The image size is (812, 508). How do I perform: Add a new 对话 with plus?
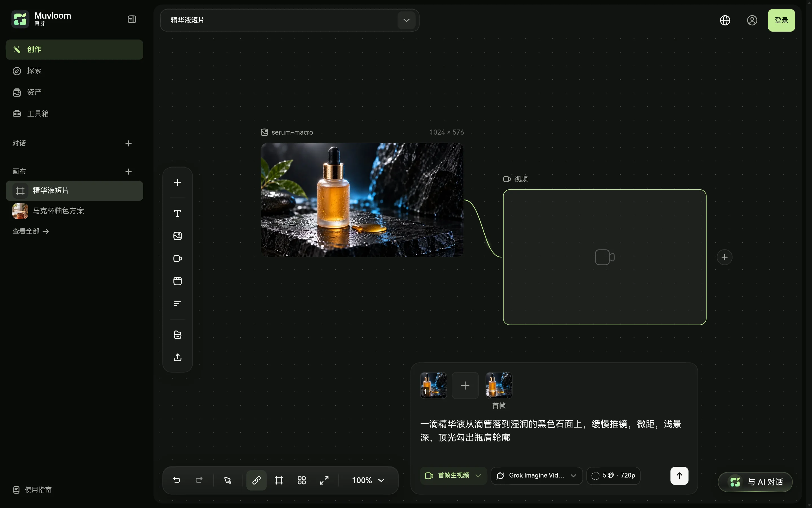point(129,143)
